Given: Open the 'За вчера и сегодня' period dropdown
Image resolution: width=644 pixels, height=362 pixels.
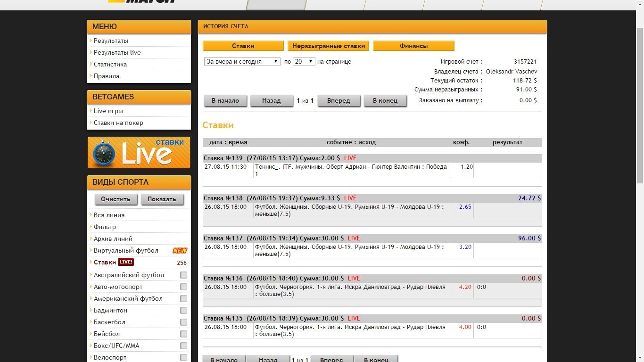Looking at the screenshot, I should coord(242,62).
